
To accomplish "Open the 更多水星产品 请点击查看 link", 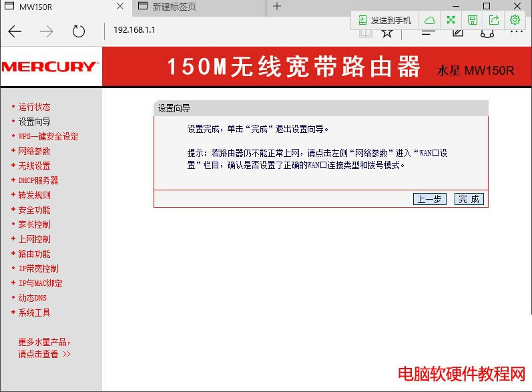I will pos(44,348).
